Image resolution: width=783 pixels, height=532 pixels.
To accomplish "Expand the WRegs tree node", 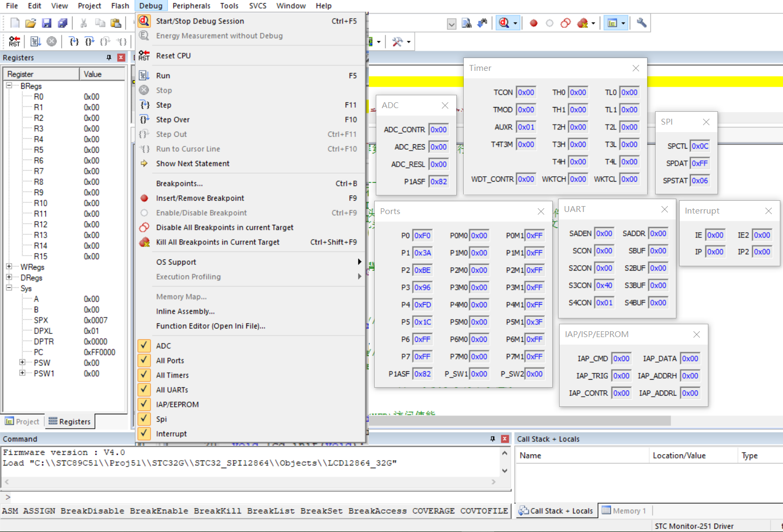I will pos(9,266).
